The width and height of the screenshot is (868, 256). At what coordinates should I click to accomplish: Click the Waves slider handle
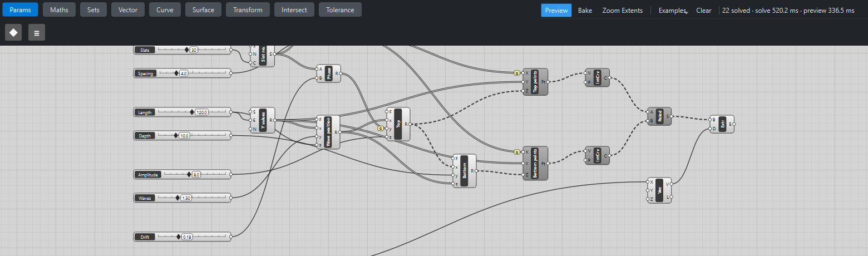tap(177, 198)
